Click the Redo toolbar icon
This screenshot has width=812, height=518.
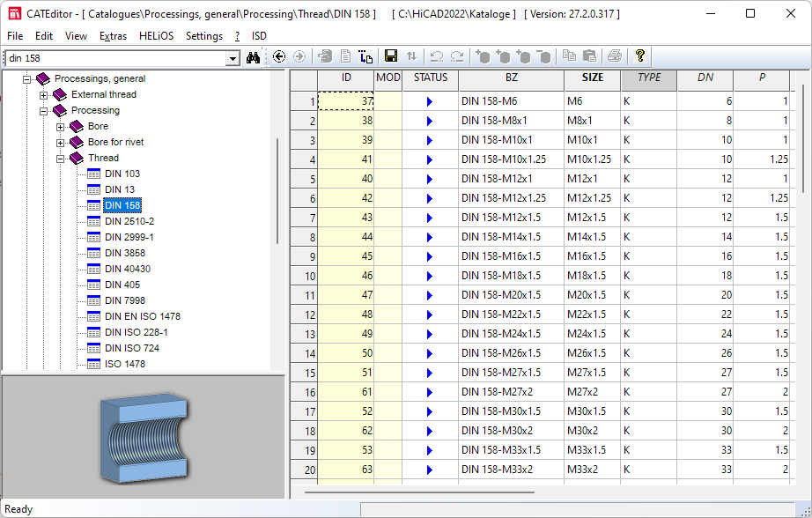tap(457, 56)
